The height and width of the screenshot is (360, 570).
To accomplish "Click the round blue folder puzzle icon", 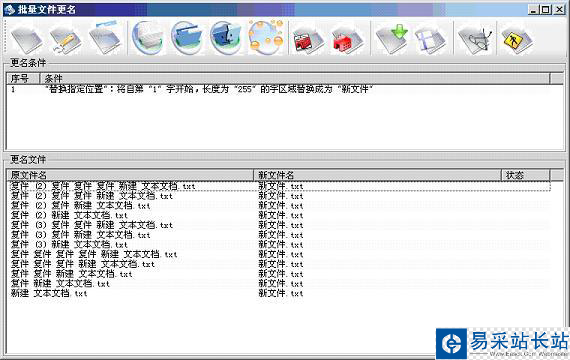I will tap(226, 37).
